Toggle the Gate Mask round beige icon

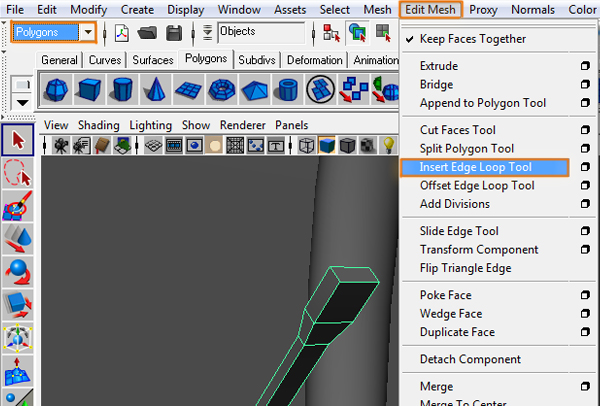click(x=215, y=146)
